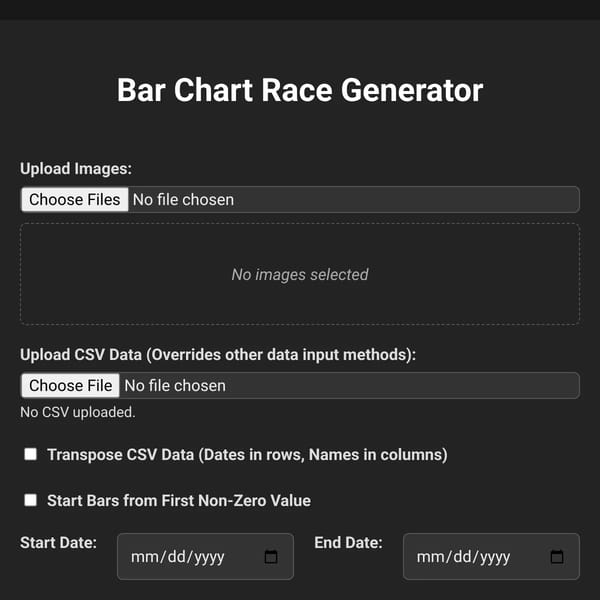Image resolution: width=600 pixels, height=600 pixels.
Task: Select the year segment in Start Date
Action: click(209, 558)
